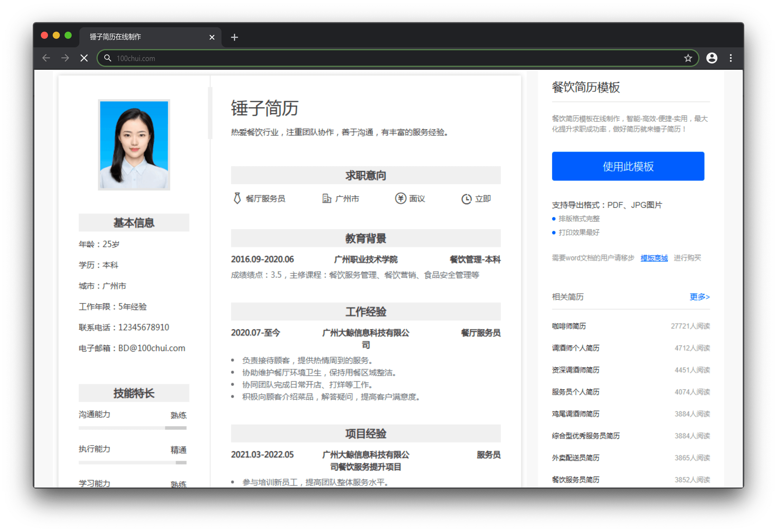The image size is (777, 532).
Task: Click the clock icon beside 立即
Action: click(466, 199)
